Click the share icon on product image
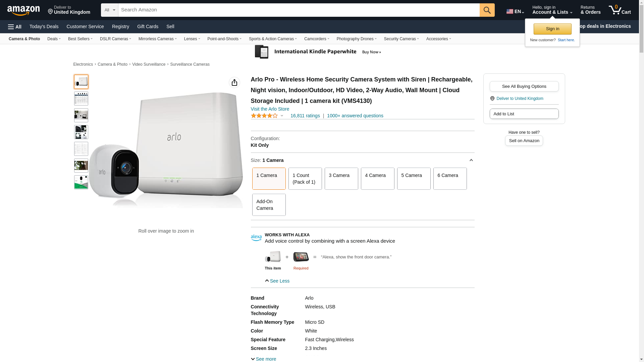The height and width of the screenshot is (362, 644). click(x=234, y=82)
